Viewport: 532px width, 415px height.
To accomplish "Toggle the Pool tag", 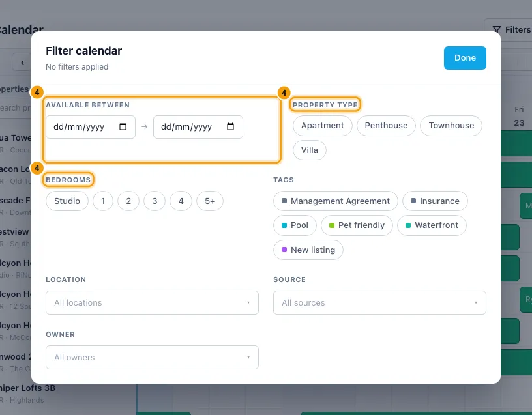I will click(295, 225).
